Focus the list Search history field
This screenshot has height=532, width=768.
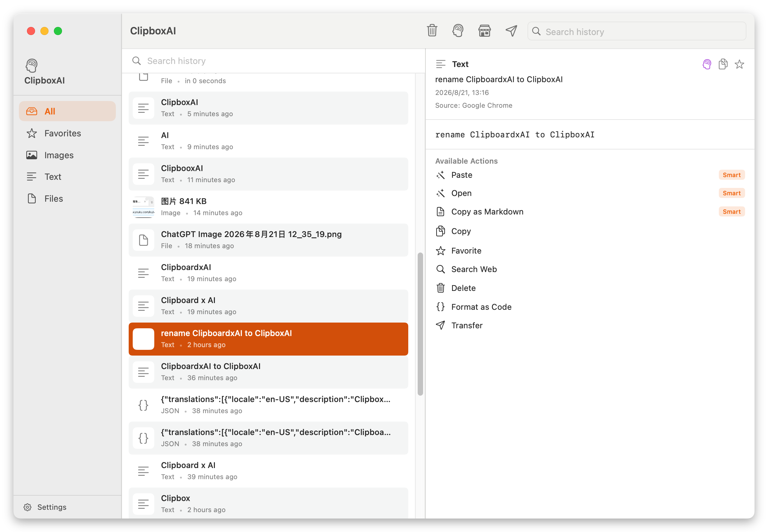coord(274,61)
